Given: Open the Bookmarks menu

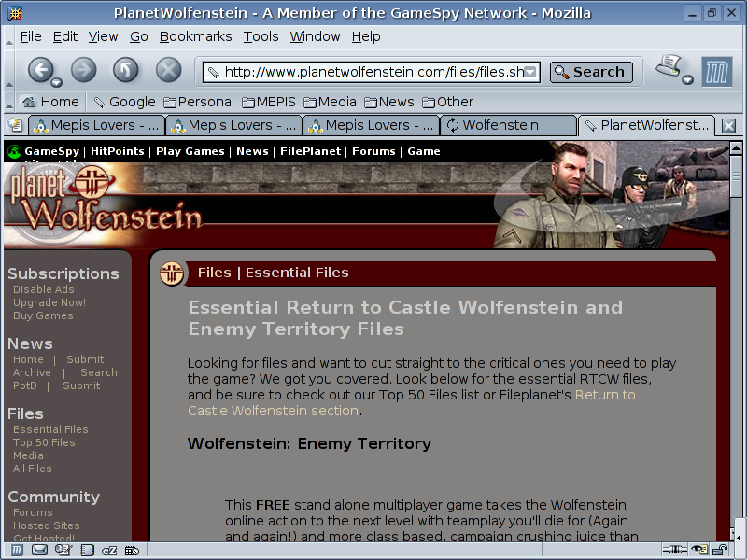Looking at the screenshot, I should tap(195, 36).
